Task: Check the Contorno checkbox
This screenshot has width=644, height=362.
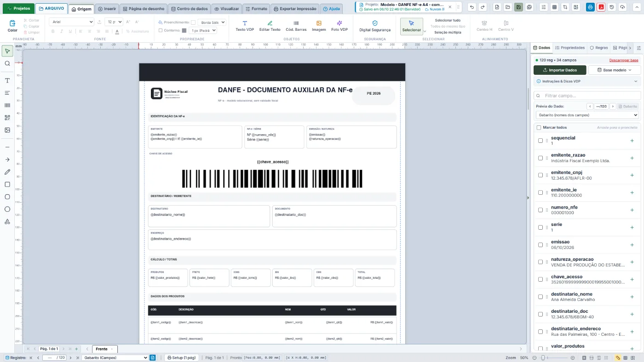Action: (161, 30)
